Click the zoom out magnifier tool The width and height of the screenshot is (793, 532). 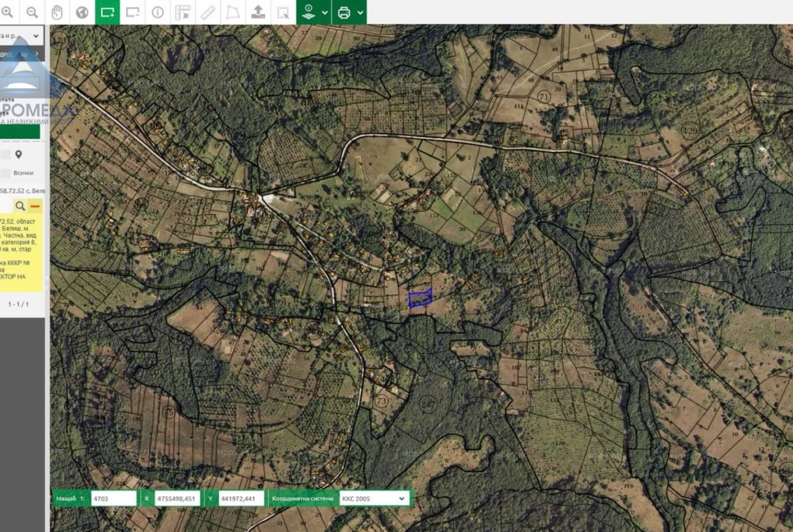(32, 12)
